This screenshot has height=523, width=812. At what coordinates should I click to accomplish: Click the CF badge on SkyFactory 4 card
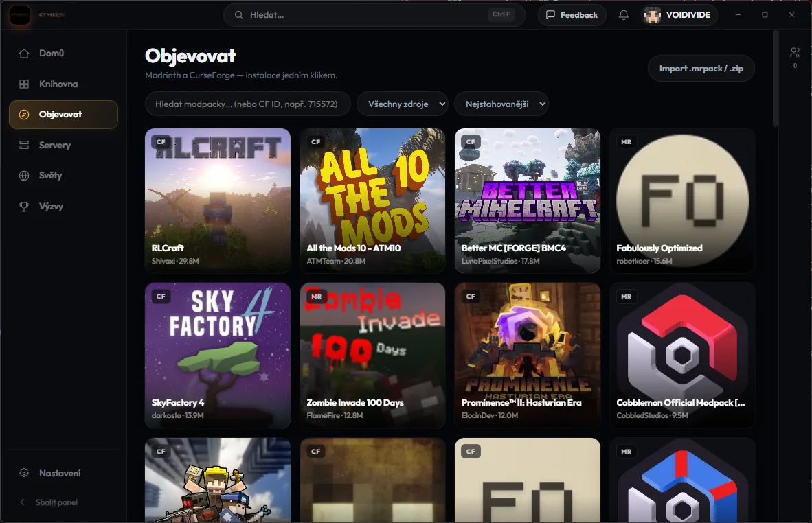[x=161, y=297]
